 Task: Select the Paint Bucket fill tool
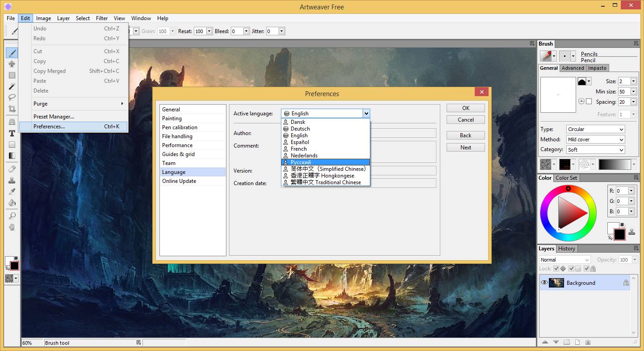pos(12,203)
